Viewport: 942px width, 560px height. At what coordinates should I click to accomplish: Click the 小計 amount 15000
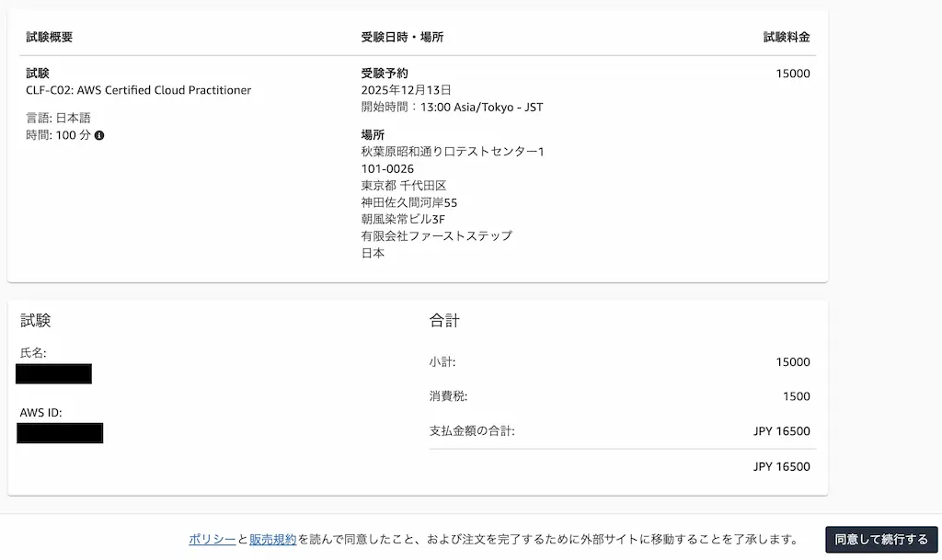(793, 362)
